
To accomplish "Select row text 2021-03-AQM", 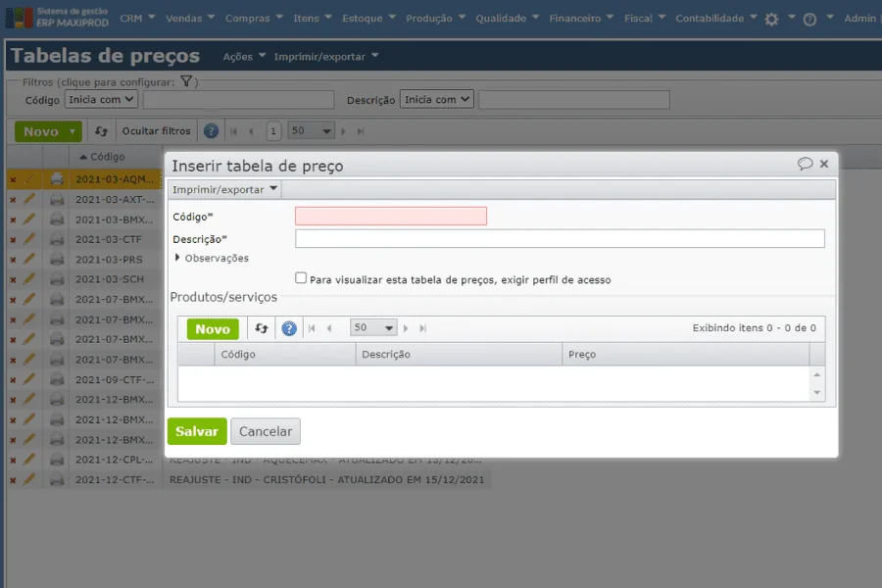I will (x=115, y=179).
